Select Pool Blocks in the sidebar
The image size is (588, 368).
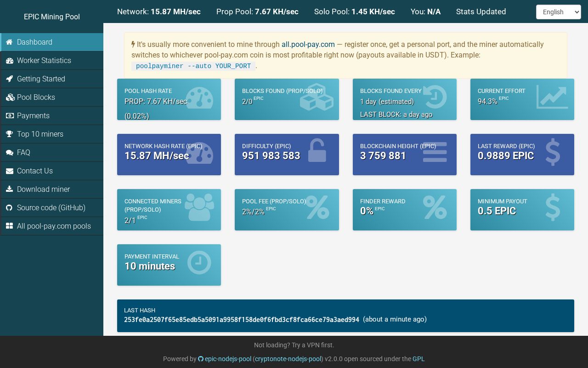[52, 98]
